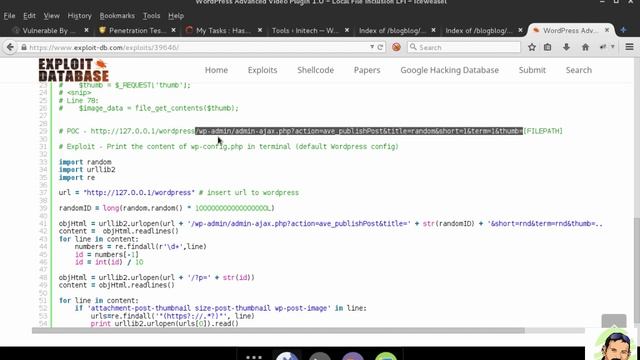Open the site Search nav link
Viewport: 640px width, 360px height.
(579, 70)
